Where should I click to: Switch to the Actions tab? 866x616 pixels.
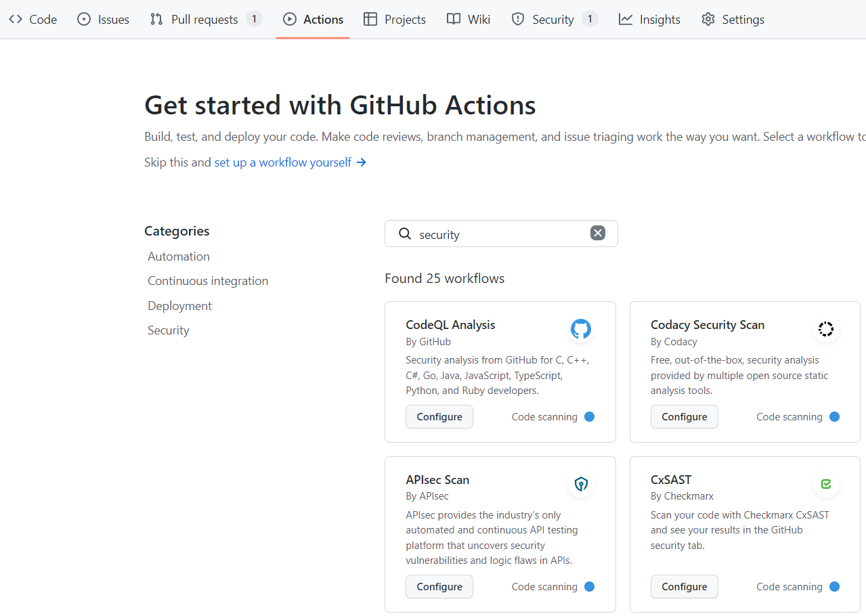click(x=313, y=19)
